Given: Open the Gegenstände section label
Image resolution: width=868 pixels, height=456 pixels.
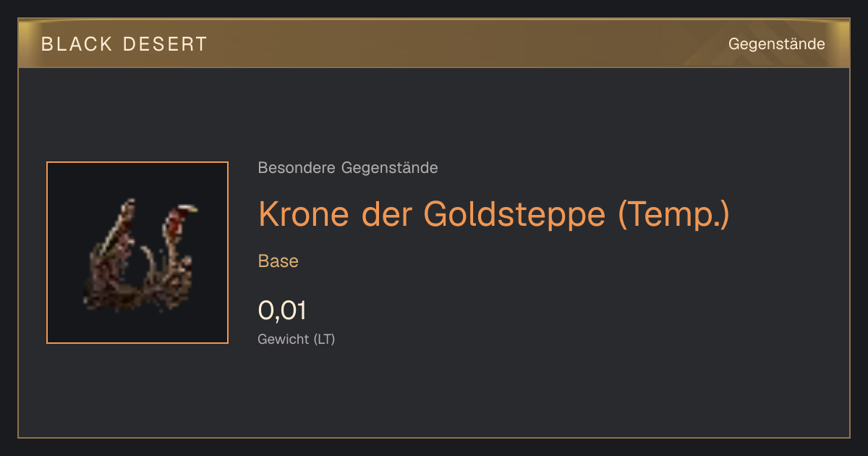Looking at the screenshot, I should click(x=777, y=44).
